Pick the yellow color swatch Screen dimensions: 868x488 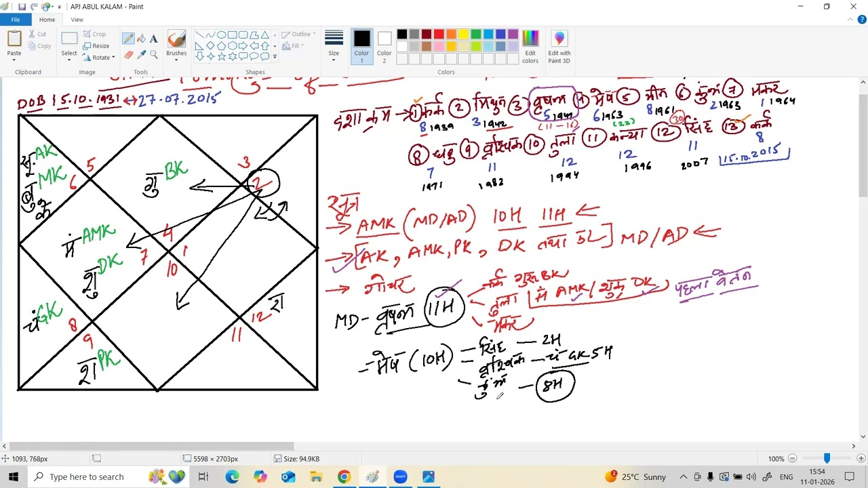point(463,34)
